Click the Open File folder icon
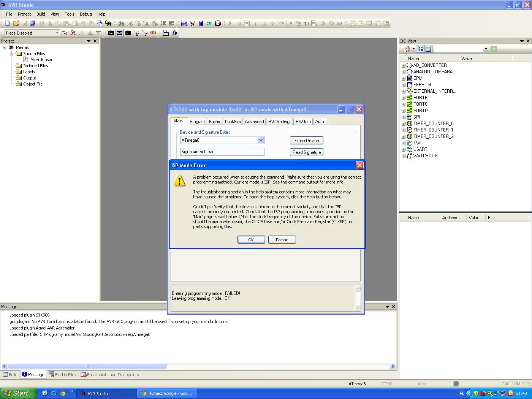The width and height of the screenshot is (532, 399). [x=16, y=24]
